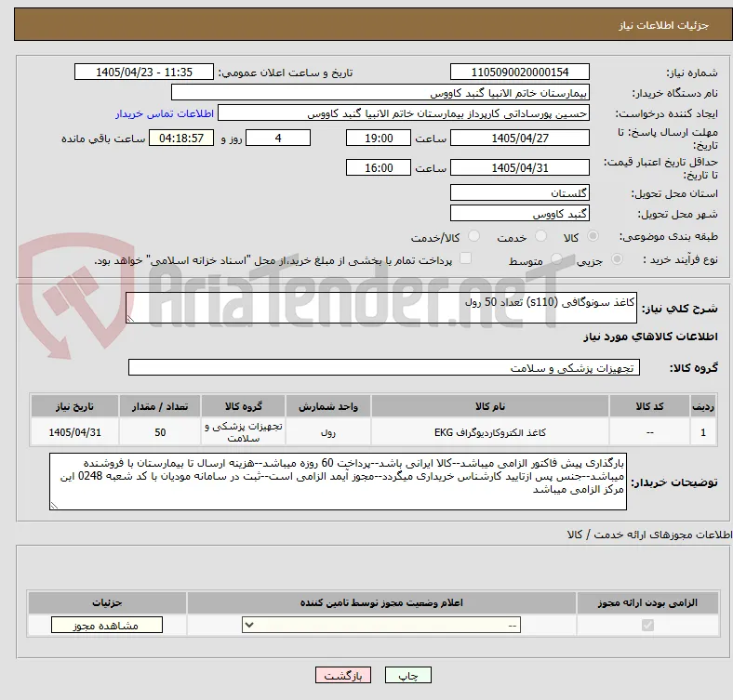Click the buyer organization name field
Viewport: 733px width, 700px height.
[x=380, y=93]
